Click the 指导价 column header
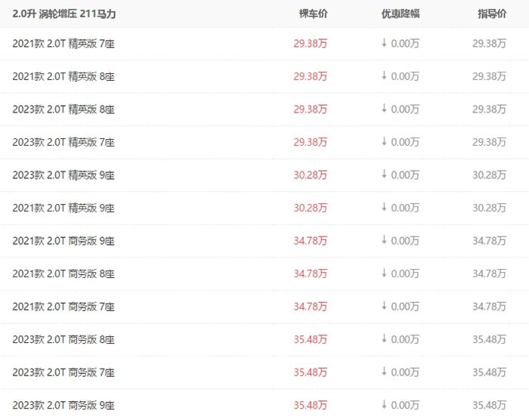Screen dimensions: 529x420 point(492,14)
